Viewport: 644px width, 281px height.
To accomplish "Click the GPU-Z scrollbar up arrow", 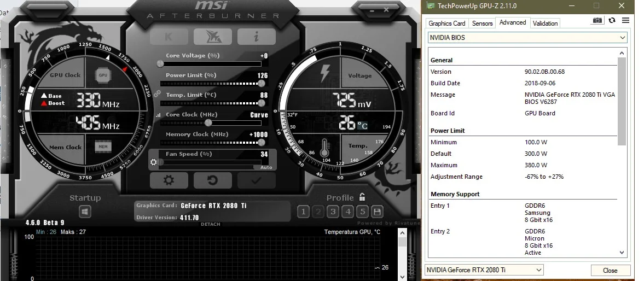I will click(x=622, y=52).
